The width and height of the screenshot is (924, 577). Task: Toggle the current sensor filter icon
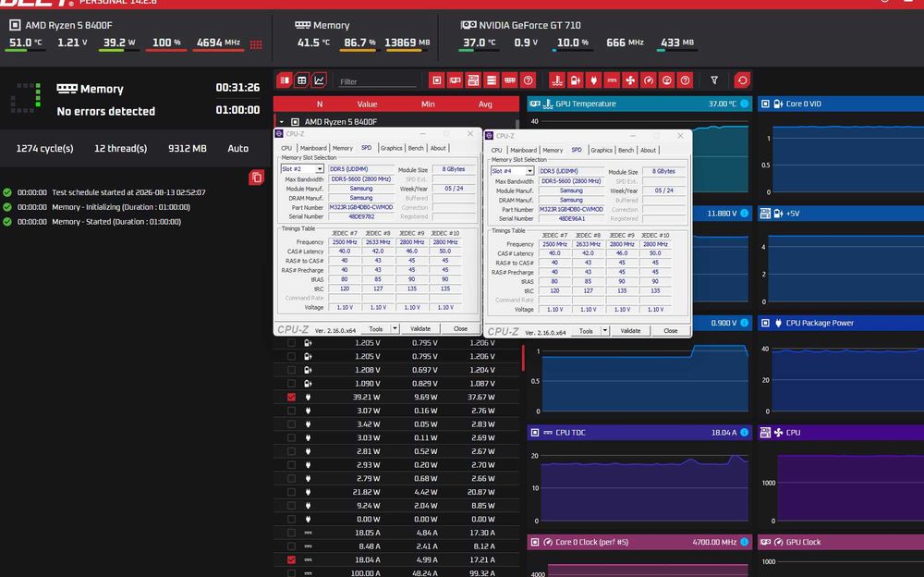click(612, 80)
